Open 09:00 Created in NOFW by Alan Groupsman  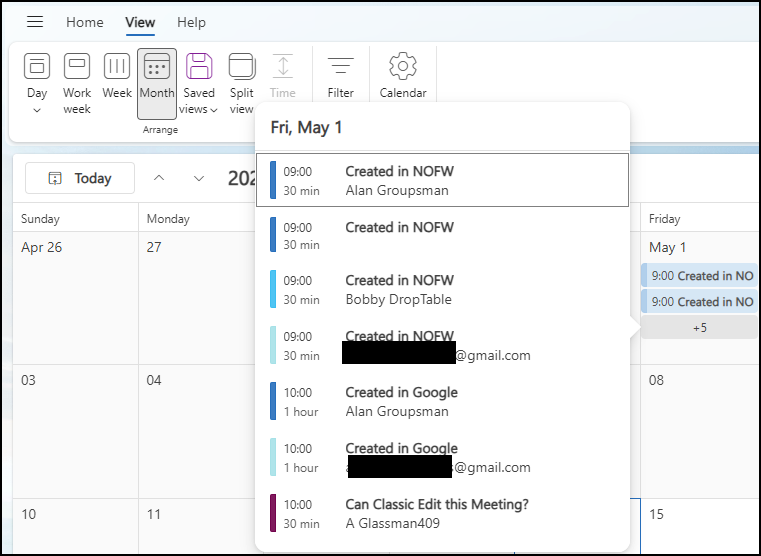click(x=442, y=180)
